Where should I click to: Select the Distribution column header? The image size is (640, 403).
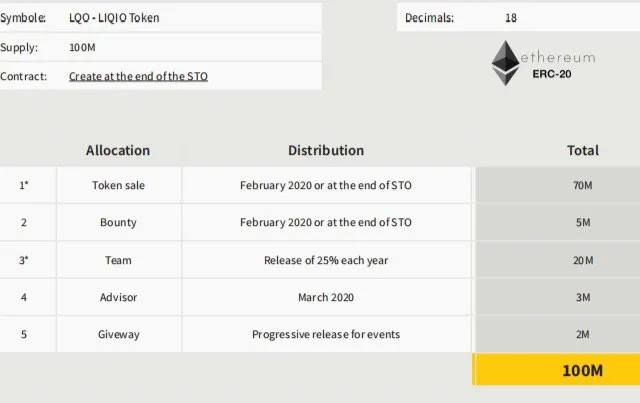pyautogui.click(x=326, y=150)
